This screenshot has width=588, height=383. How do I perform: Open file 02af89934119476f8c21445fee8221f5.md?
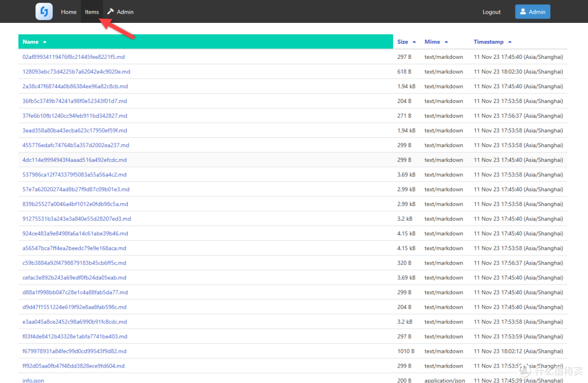pyautogui.click(x=73, y=57)
